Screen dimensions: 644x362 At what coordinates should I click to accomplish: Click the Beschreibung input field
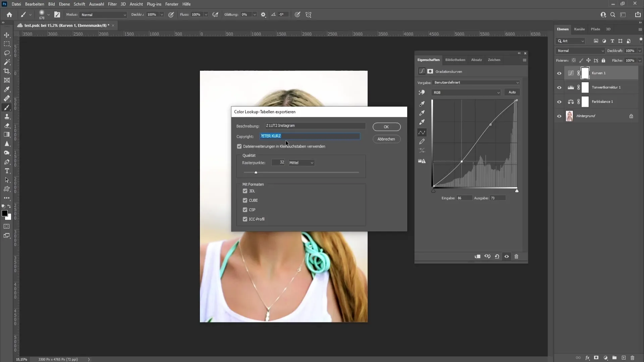coord(316,125)
